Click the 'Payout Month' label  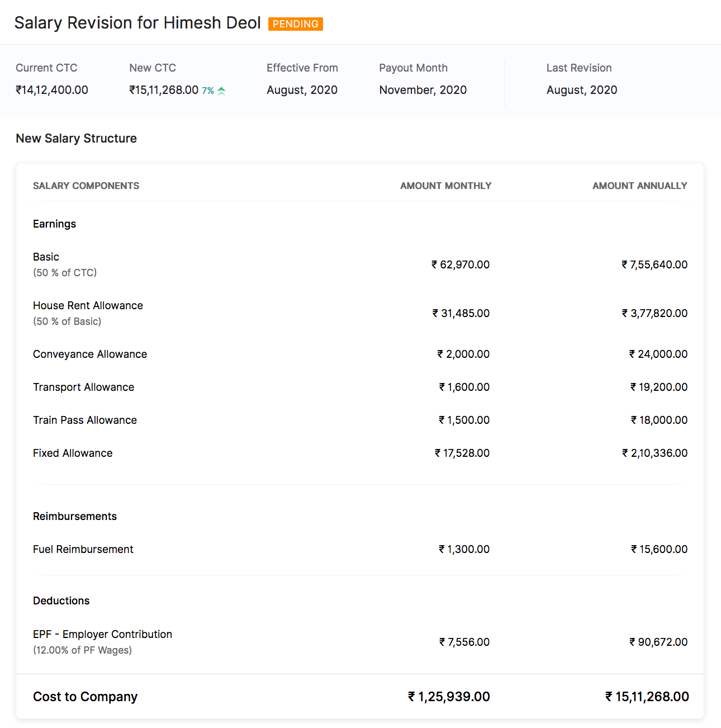[414, 68]
